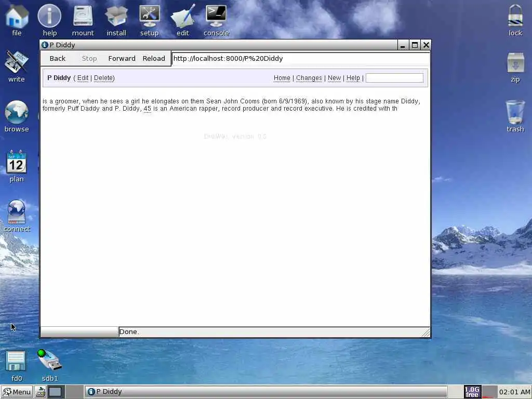Click the show desktop taskbar icon

click(x=55, y=392)
